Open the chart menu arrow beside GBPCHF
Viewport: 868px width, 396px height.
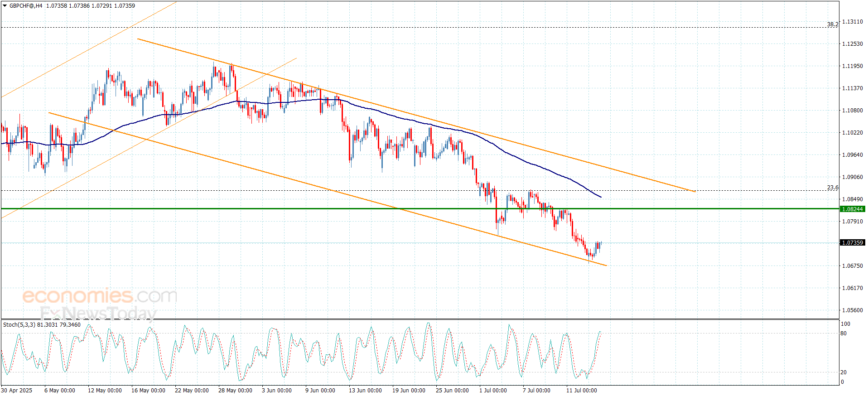coord(5,6)
